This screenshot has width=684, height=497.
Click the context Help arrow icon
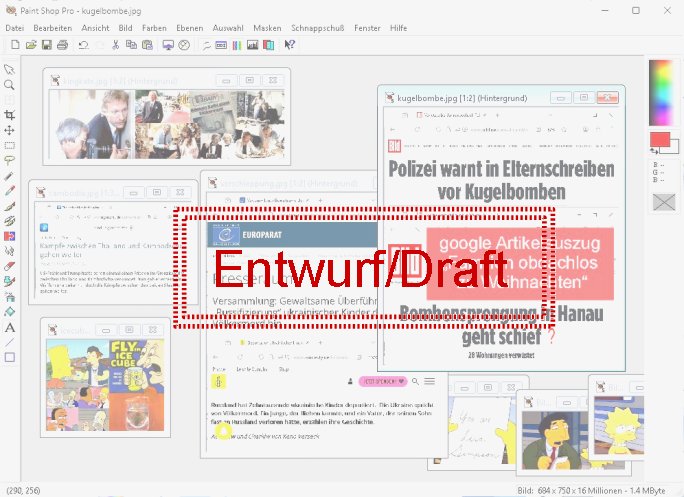click(x=289, y=45)
